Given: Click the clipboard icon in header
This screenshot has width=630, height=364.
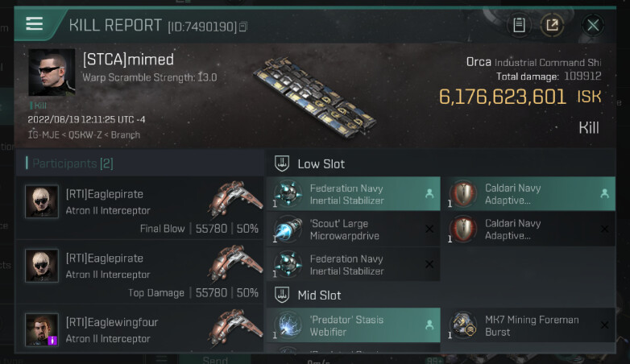Looking at the screenshot, I should click(520, 25).
